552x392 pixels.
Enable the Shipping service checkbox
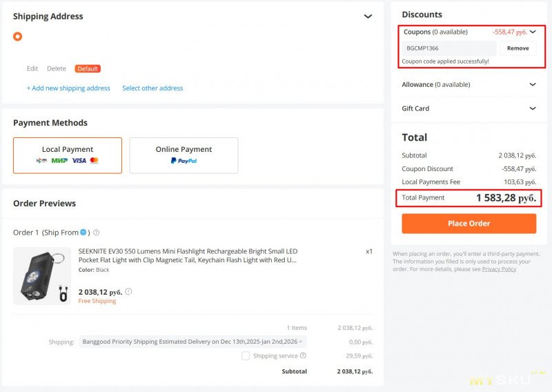tap(246, 356)
